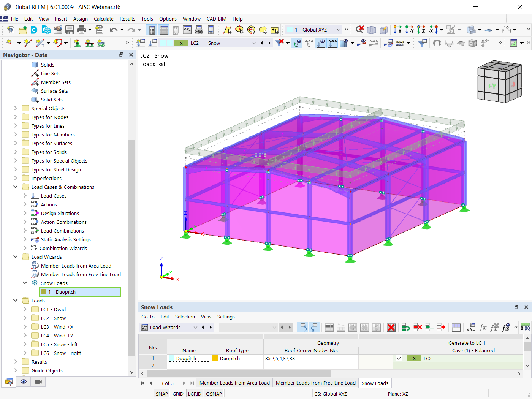The width and height of the screenshot is (532, 399).
Task: Collapse the Load Wizards tree node
Action: pyautogui.click(x=16, y=257)
